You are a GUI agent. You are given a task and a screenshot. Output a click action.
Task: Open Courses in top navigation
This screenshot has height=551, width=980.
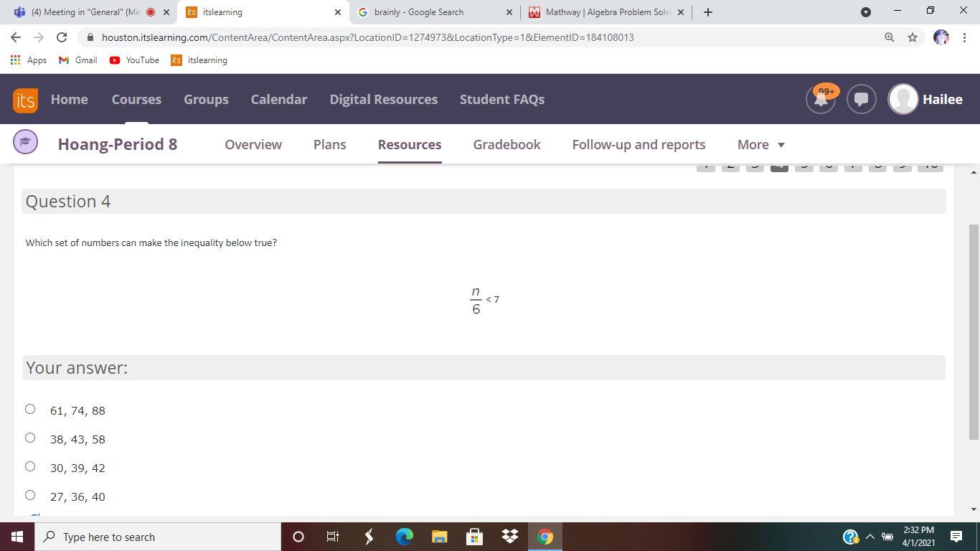[x=136, y=100]
